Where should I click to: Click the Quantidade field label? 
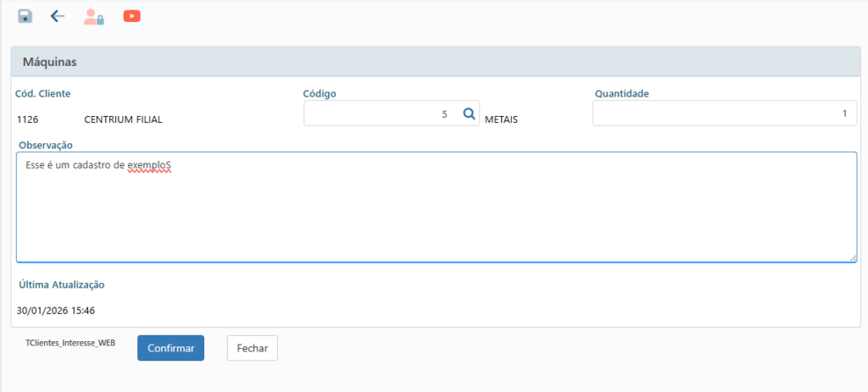click(621, 93)
